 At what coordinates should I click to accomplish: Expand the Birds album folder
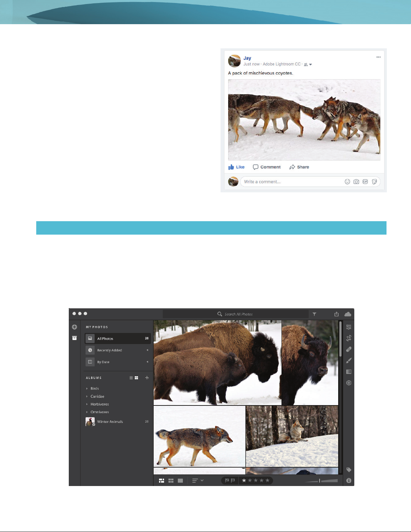[x=87, y=388]
